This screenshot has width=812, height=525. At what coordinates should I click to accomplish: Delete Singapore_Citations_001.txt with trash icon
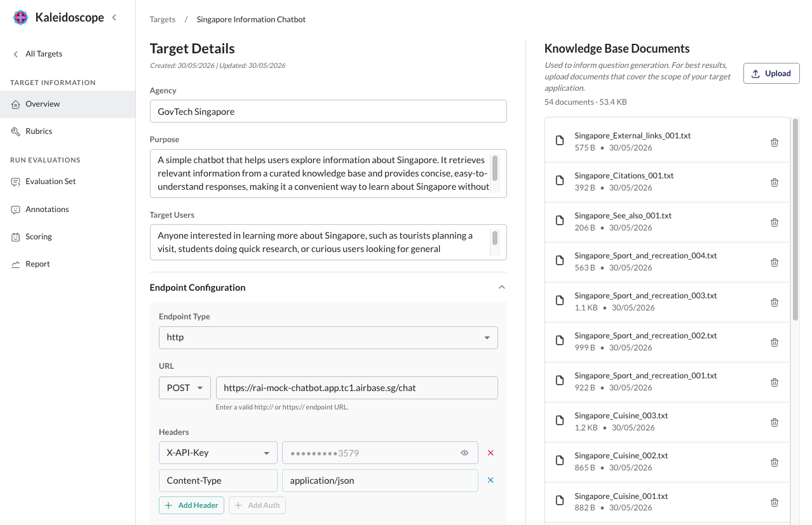click(775, 182)
